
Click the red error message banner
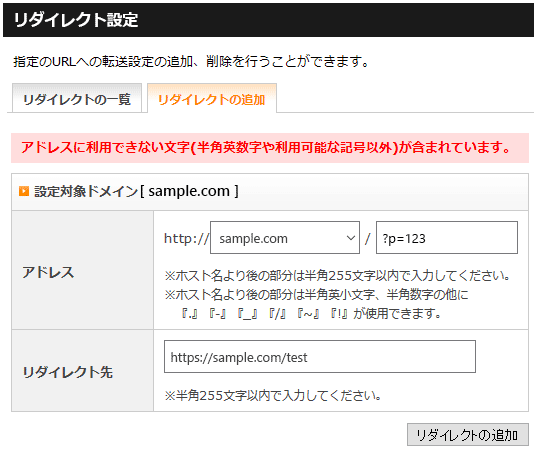point(270,148)
